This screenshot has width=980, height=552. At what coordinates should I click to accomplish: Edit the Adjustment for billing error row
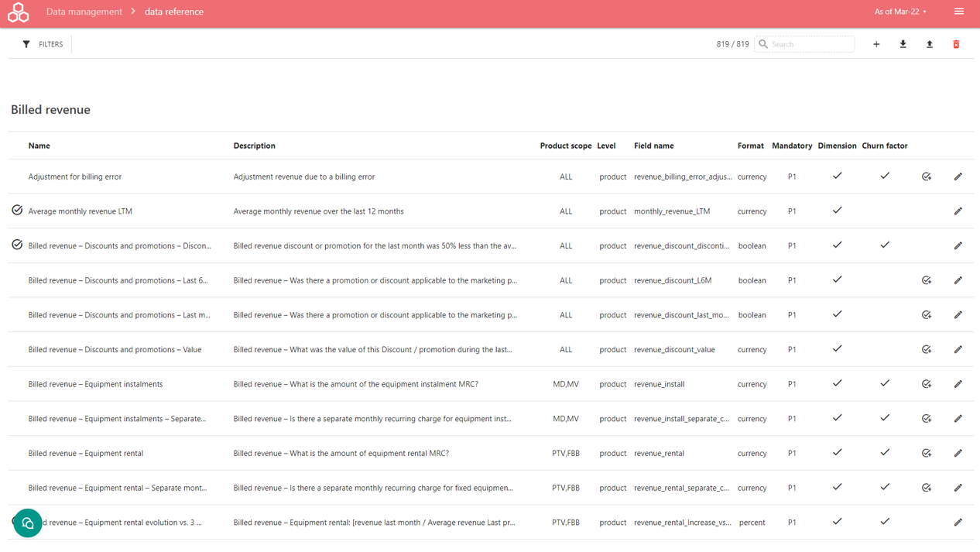pyautogui.click(x=958, y=177)
